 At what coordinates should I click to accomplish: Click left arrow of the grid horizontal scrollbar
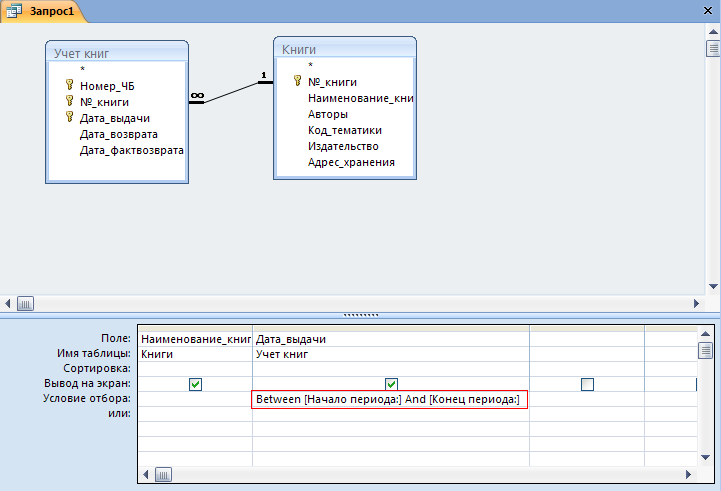click(146, 474)
